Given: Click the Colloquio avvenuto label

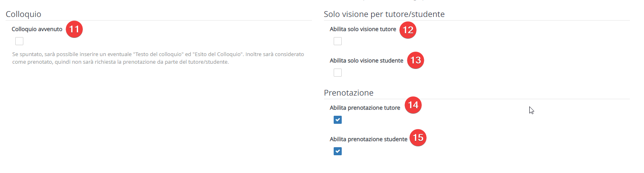Looking at the screenshot, I should click(37, 29).
